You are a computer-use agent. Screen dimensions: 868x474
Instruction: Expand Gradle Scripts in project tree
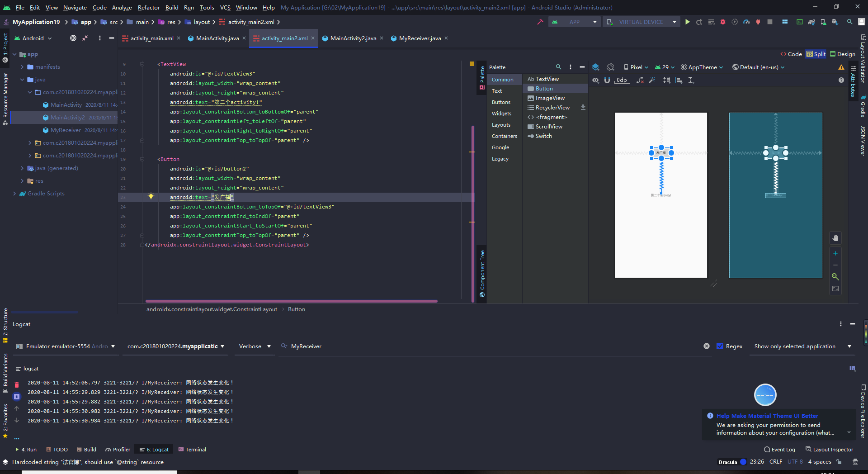pos(14,193)
